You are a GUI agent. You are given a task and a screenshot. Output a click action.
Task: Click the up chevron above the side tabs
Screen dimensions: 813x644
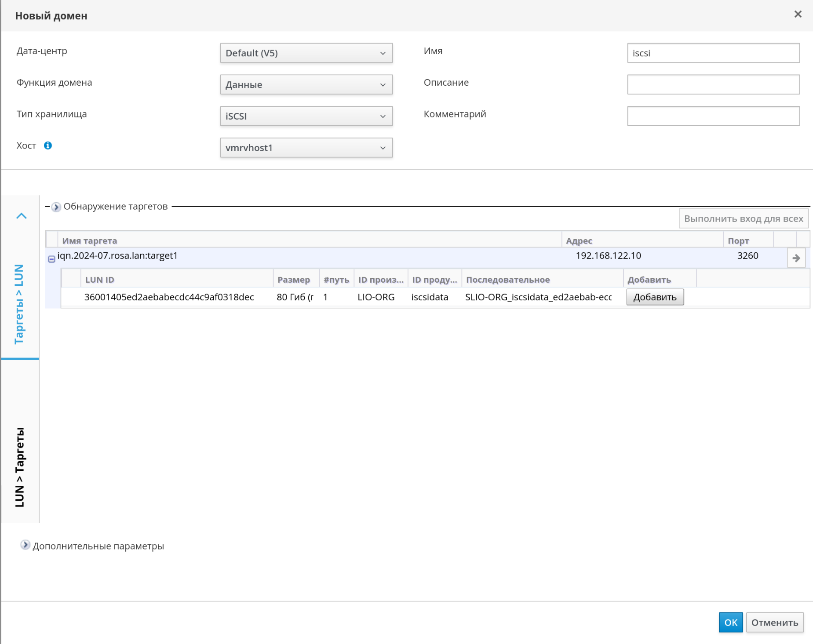[x=22, y=216]
